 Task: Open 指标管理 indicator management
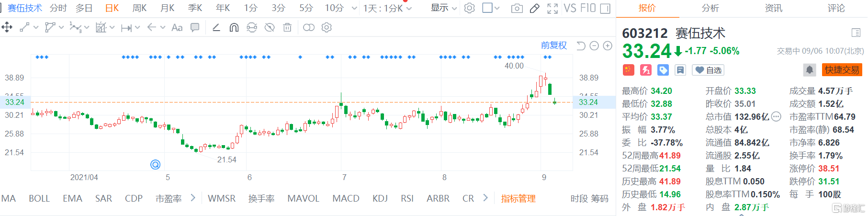(x=518, y=198)
